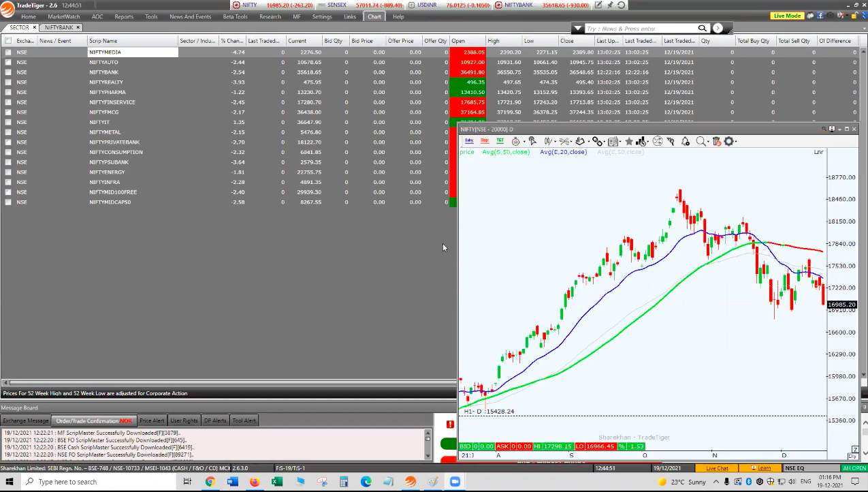Click the Live Mode button
Screen dimensions: 868x492
(788, 16)
